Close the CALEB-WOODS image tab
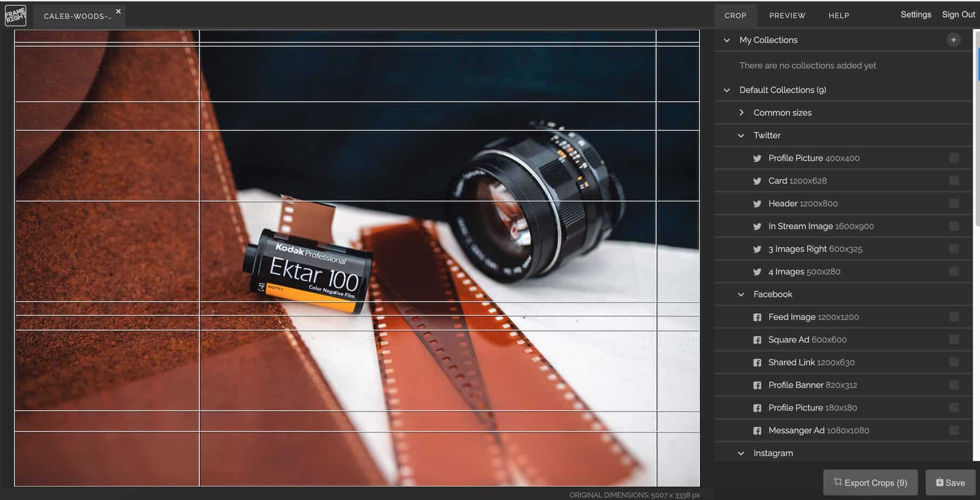 pos(119,11)
